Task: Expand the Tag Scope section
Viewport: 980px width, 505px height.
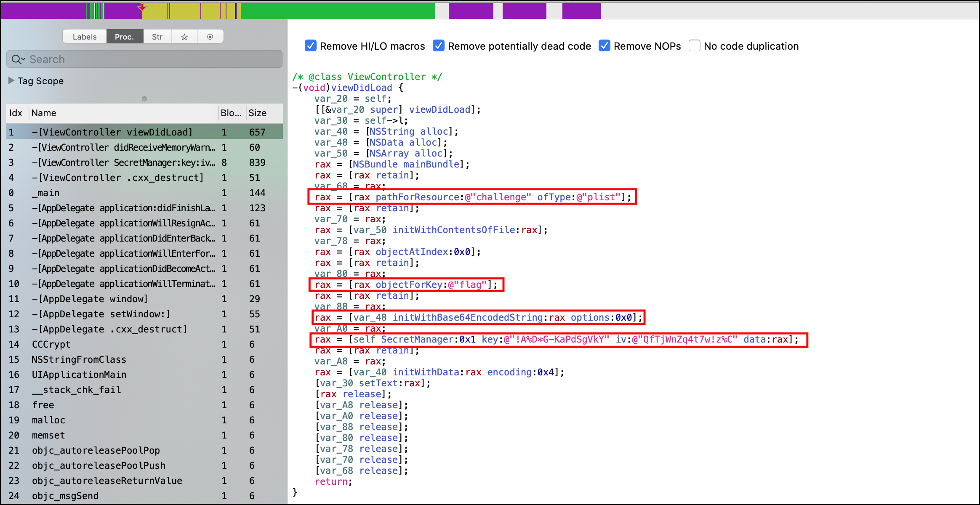Action: (11, 80)
